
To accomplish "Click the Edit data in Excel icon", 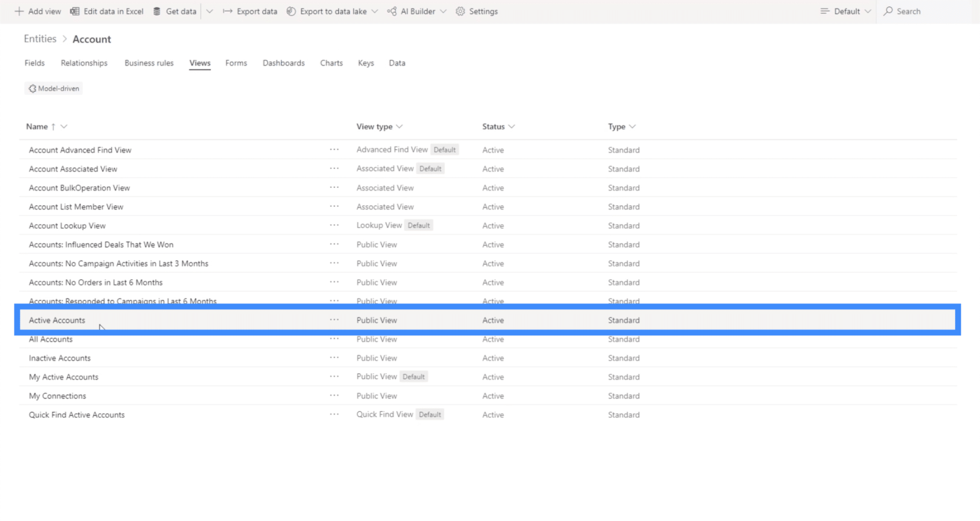I will point(75,11).
